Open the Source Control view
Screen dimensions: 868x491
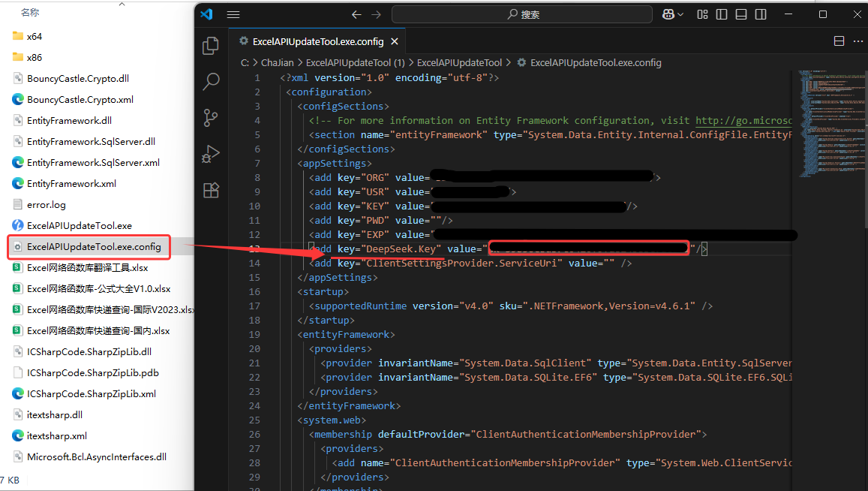(x=211, y=117)
